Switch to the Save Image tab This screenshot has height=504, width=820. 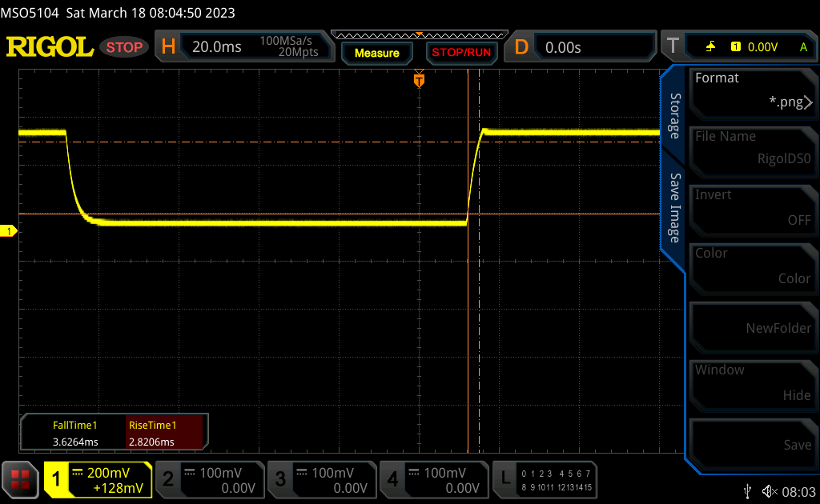tap(675, 208)
